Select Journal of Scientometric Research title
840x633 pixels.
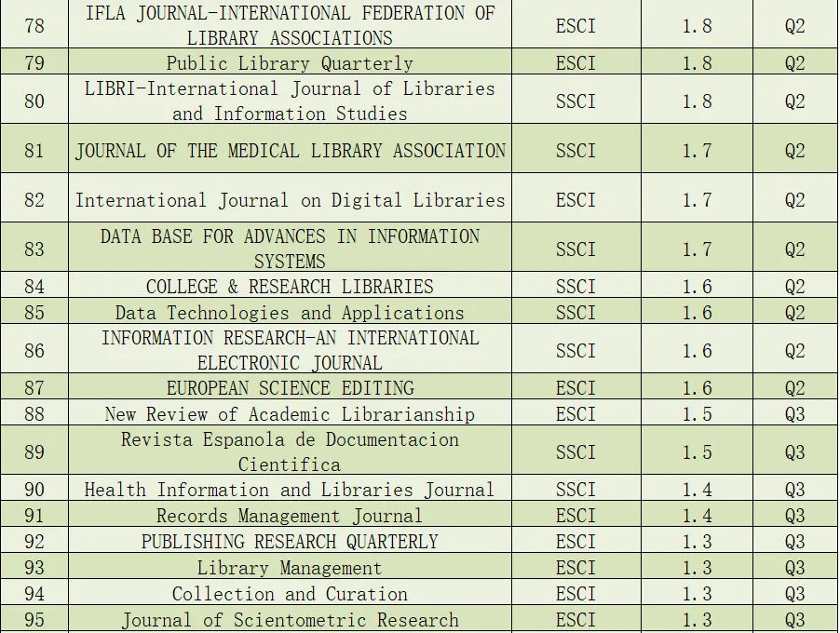click(290, 620)
